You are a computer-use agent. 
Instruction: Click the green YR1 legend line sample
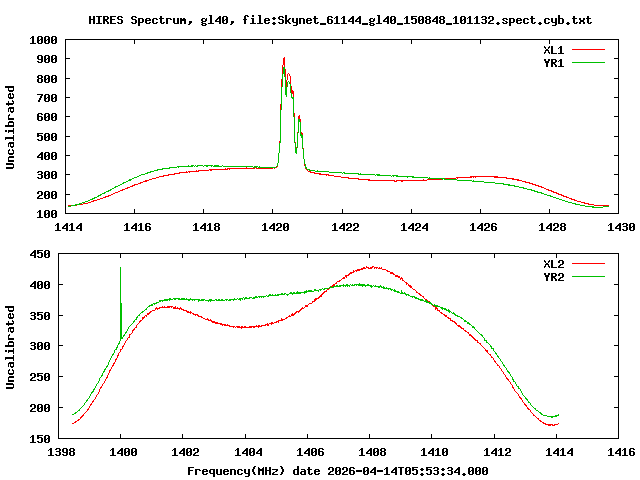coord(588,63)
